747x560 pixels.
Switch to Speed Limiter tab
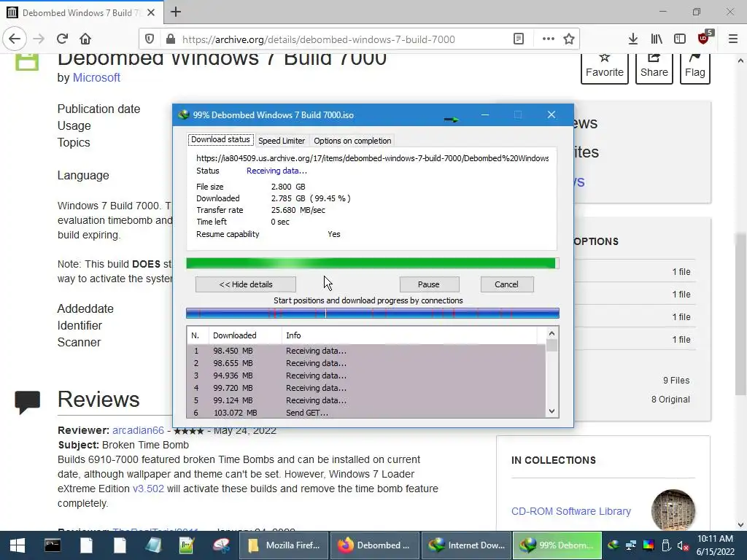click(x=282, y=141)
